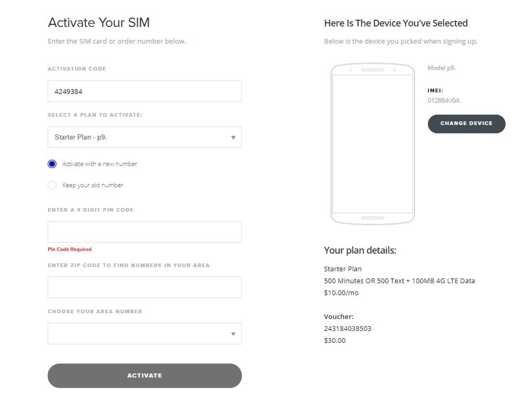The image size is (532, 417).
Task: Click the plan dropdown arrow showing Starter Plan
Action: click(x=233, y=137)
